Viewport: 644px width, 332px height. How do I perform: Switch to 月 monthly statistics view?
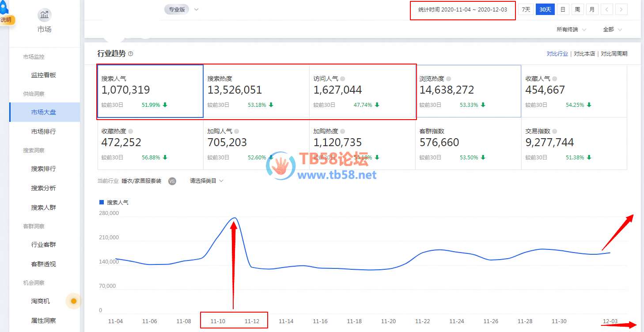point(592,9)
